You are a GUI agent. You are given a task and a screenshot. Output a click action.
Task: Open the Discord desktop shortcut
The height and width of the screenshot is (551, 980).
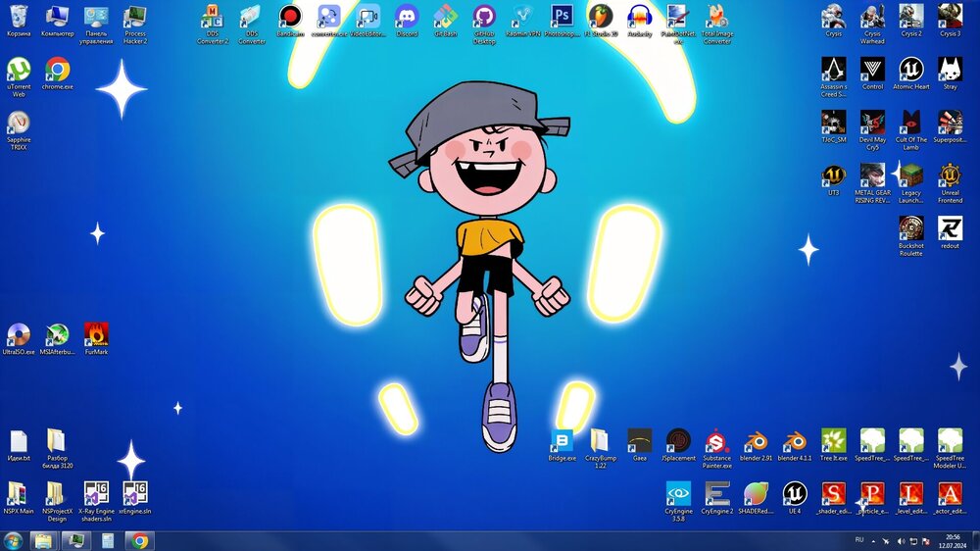click(407, 18)
